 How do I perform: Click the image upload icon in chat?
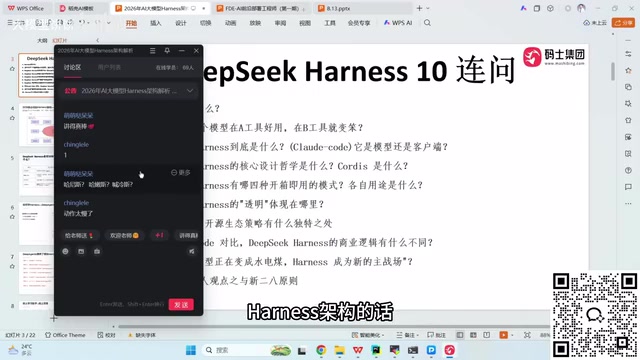[x=81, y=251]
